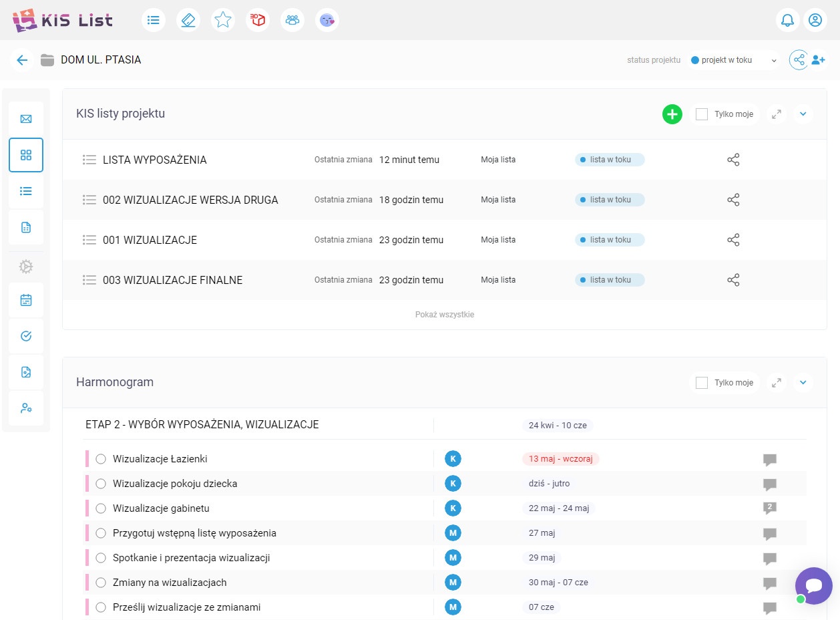Image resolution: width=840 pixels, height=620 pixels.
Task: Open the envelope messages sidebar icon
Action: (x=26, y=119)
